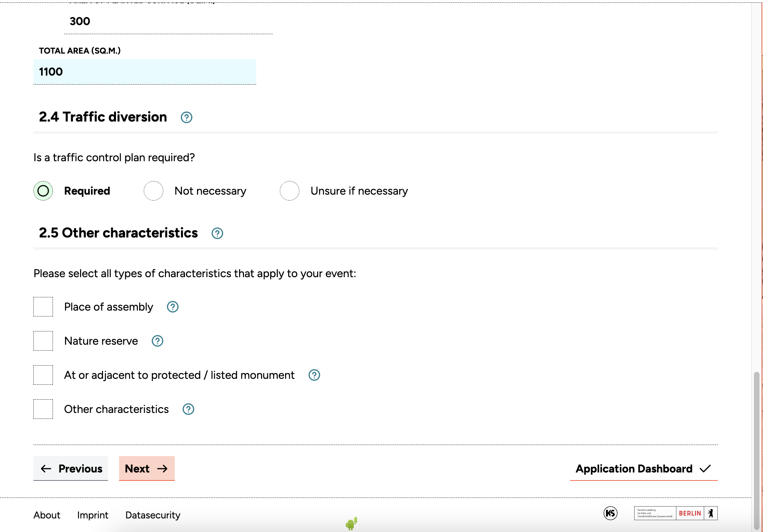Click help icon beside Nature reserve
This screenshot has height=532, width=763.
point(157,341)
